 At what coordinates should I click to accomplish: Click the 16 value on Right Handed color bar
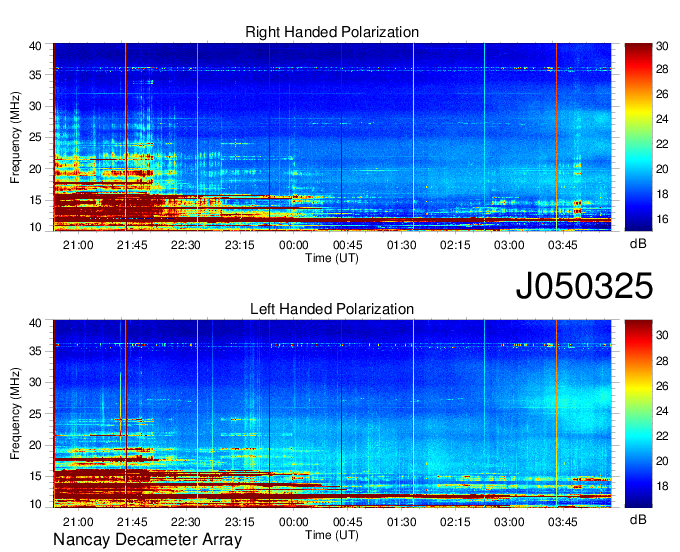(662, 219)
